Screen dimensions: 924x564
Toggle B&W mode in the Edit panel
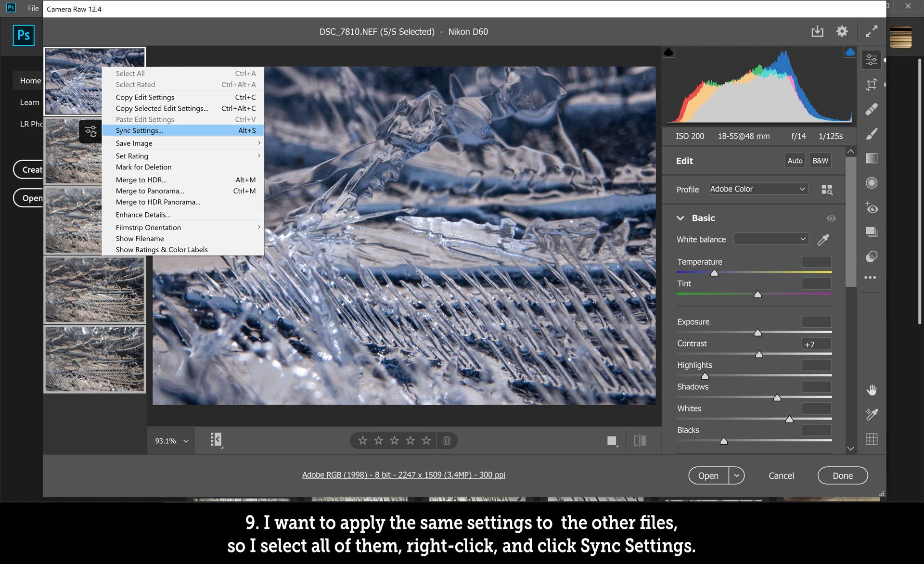820,160
